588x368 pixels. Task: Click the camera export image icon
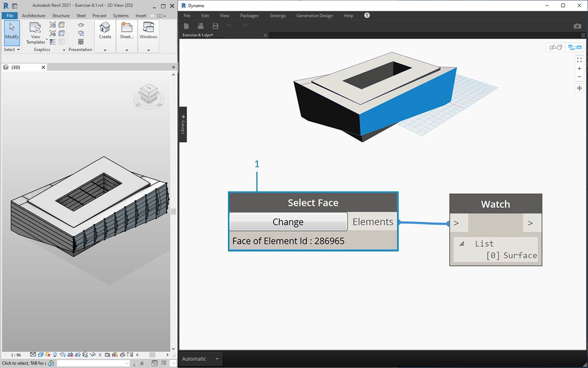[577, 26]
